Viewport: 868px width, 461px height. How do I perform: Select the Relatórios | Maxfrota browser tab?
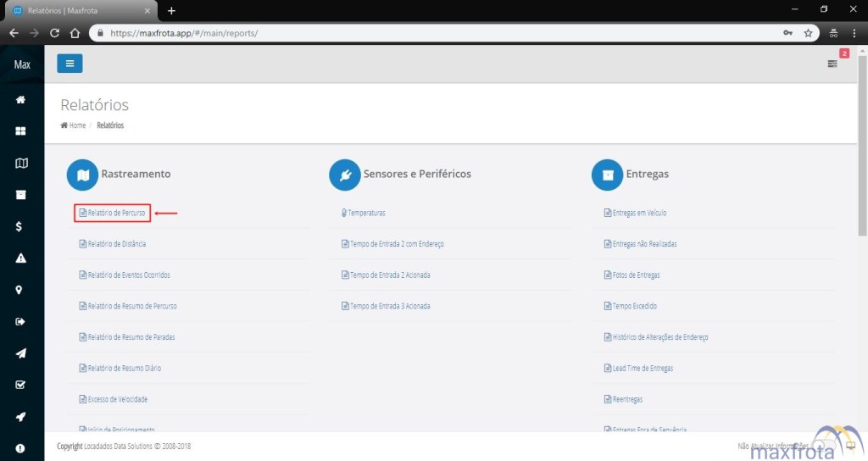click(x=81, y=10)
